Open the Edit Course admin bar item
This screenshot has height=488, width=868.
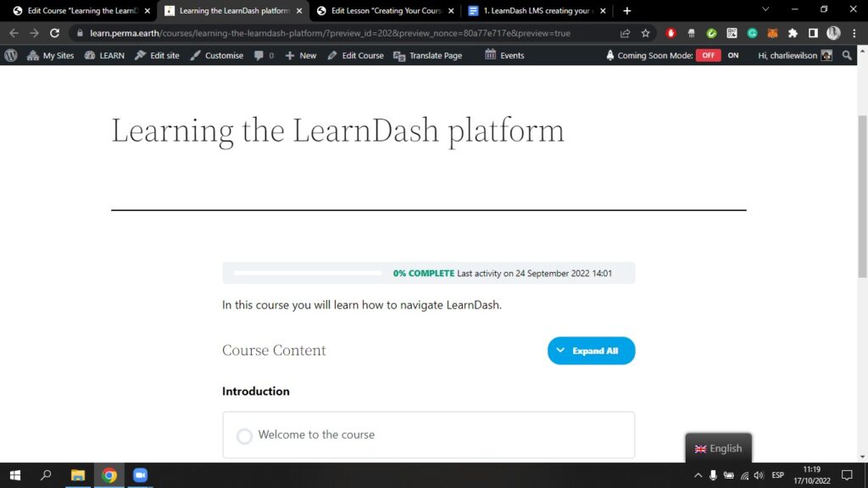[x=355, y=55]
